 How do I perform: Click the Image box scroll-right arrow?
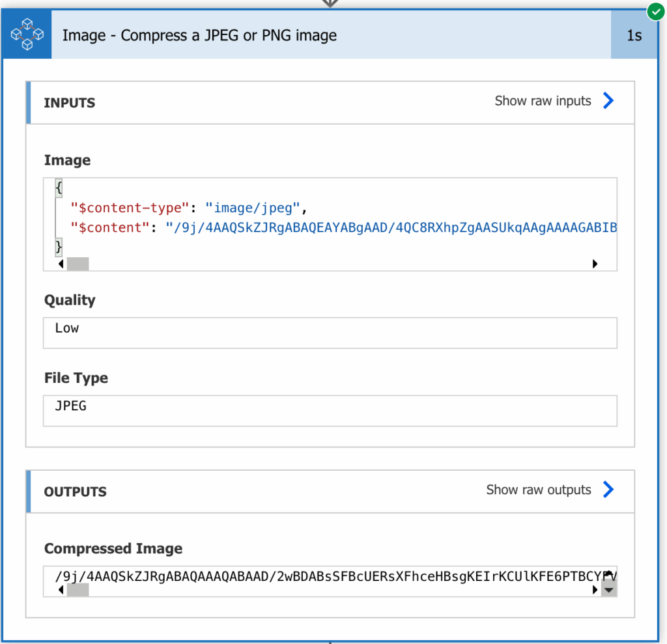pyautogui.click(x=594, y=264)
